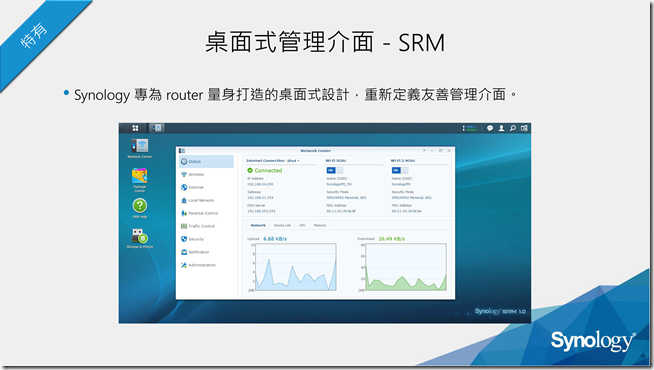The height and width of the screenshot is (370, 654).
Task: Select Security in Network Center sidebar
Action: (206, 239)
